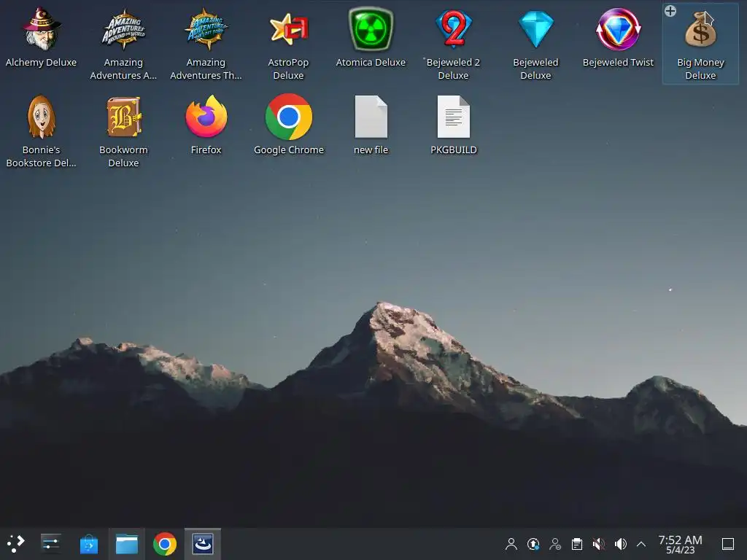Click the AstroPop Deluxe icon
747x560 pixels.
coord(289,29)
